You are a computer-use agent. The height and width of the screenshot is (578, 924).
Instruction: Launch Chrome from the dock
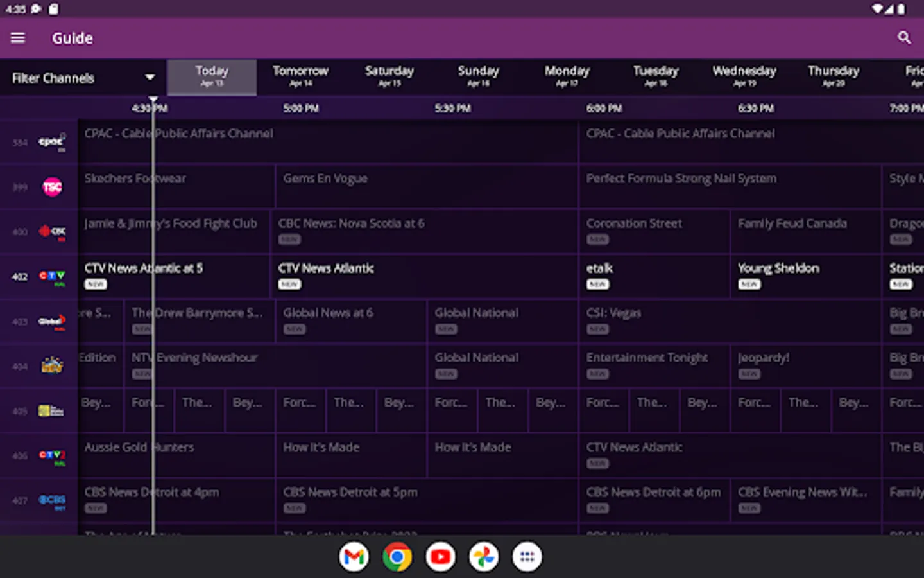point(397,557)
